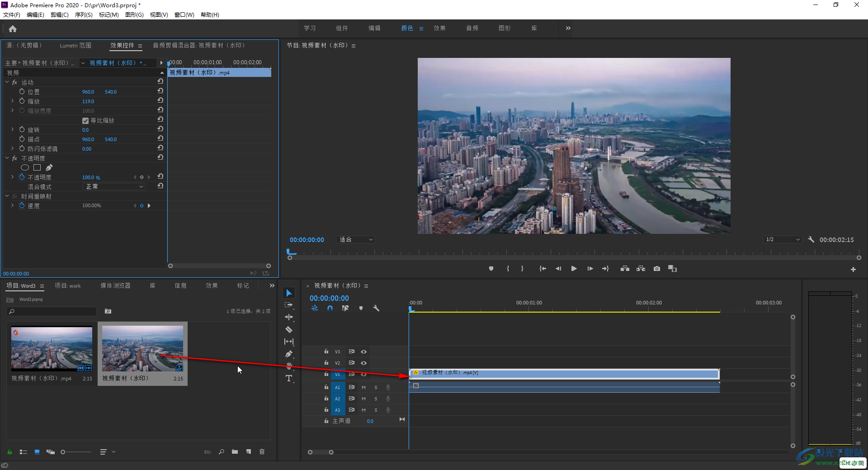Switch project panel to list view

pos(24,451)
